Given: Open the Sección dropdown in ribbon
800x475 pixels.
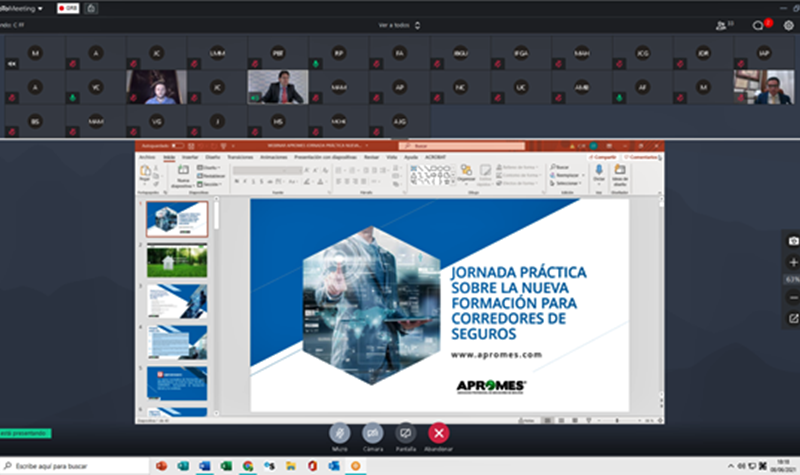Looking at the screenshot, I should click(209, 184).
